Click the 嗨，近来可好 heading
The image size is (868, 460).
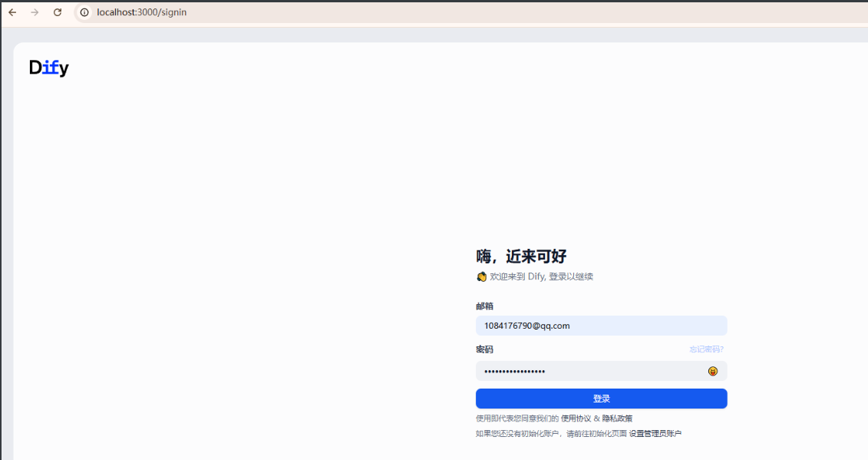521,256
